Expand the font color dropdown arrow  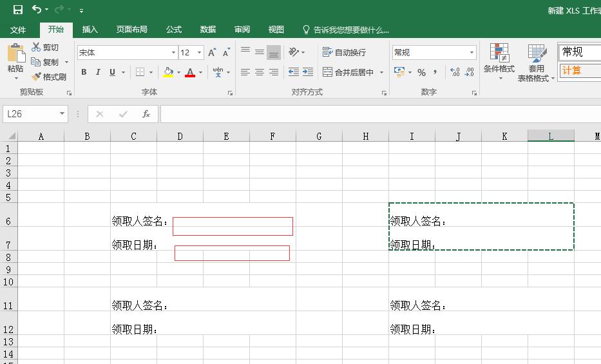point(200,72)
